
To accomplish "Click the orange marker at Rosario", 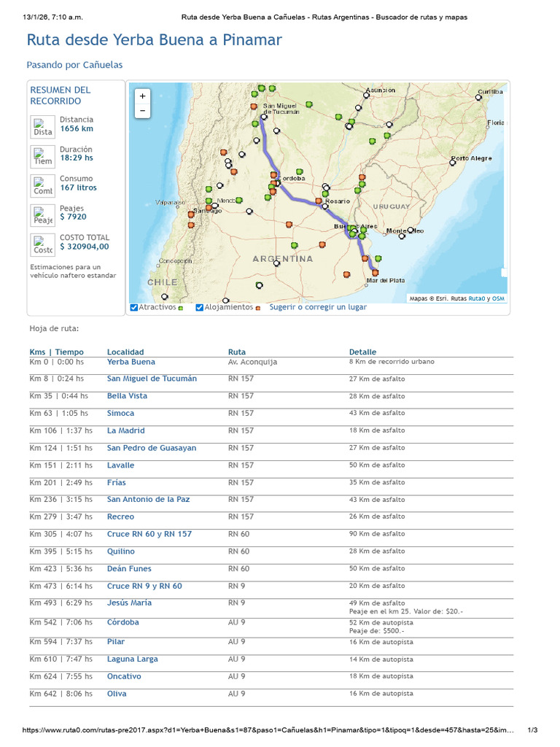I will coord(319,201).
